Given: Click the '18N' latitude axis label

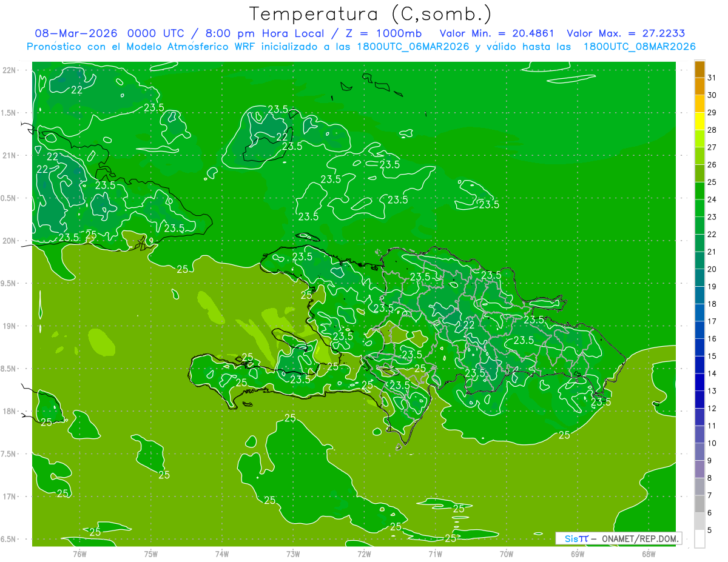Looking at the screenshot, I should coord(8,411).
